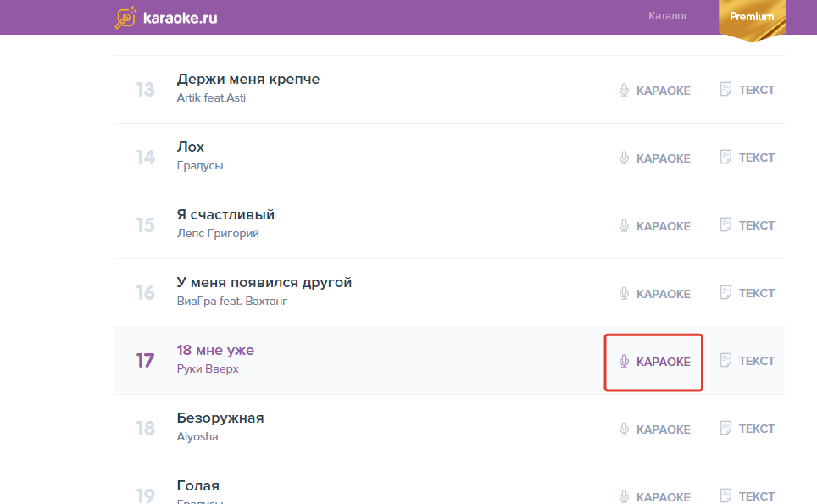Start КАРАОКЕ for 18 мне уже
The height and width of the screenshot is (504, 817).
point(664,362)
